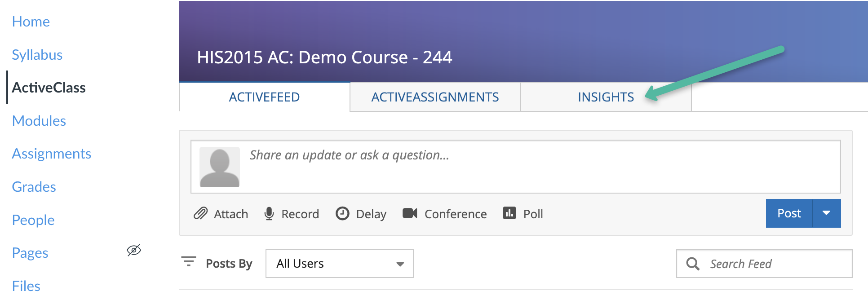This screenshot has height=300, width=868.
Task: Focus the Search Feed input field
Action: click(x=764, y=264)
